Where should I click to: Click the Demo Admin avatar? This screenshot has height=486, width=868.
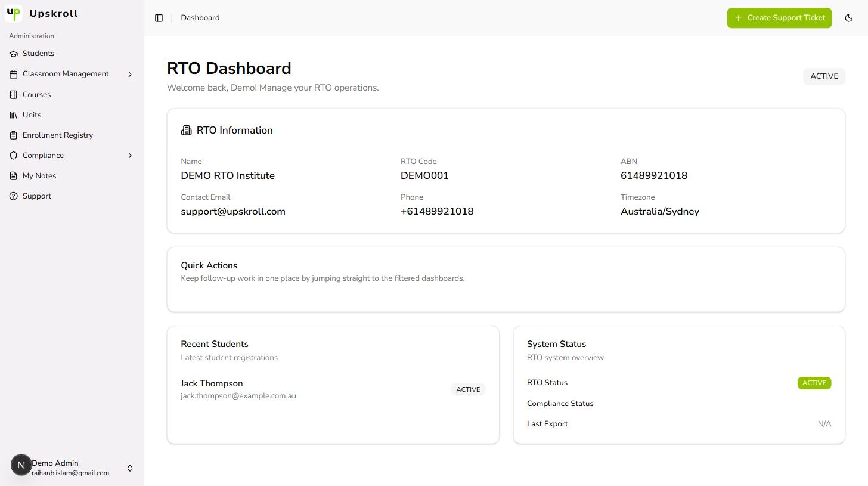coord(21,465)
